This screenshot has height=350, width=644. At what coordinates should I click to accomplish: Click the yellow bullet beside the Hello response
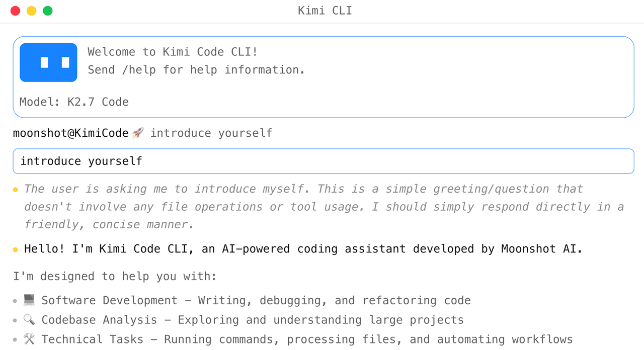click(15, 249)
